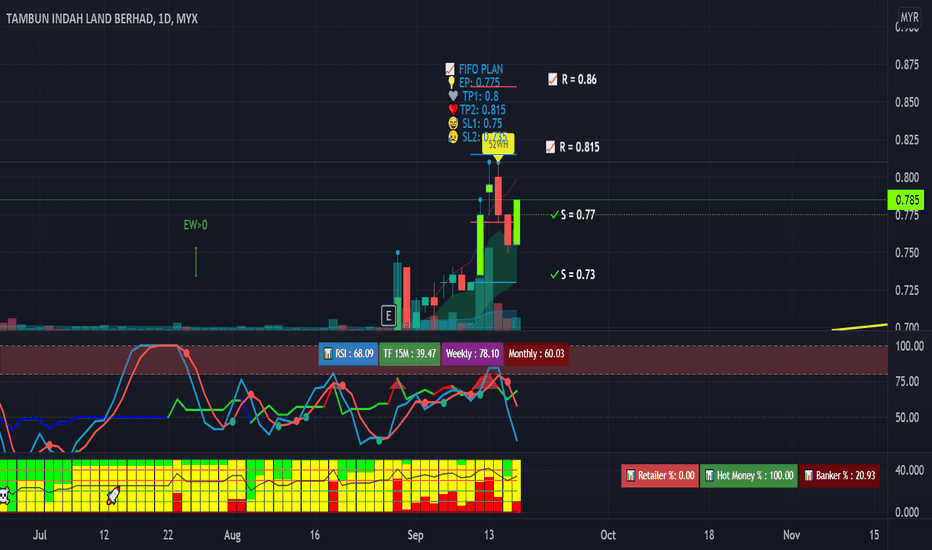Viewport: 932px width, 550px height.
Task: Click 0.875 on the price axis
Action: coord(907,64)
